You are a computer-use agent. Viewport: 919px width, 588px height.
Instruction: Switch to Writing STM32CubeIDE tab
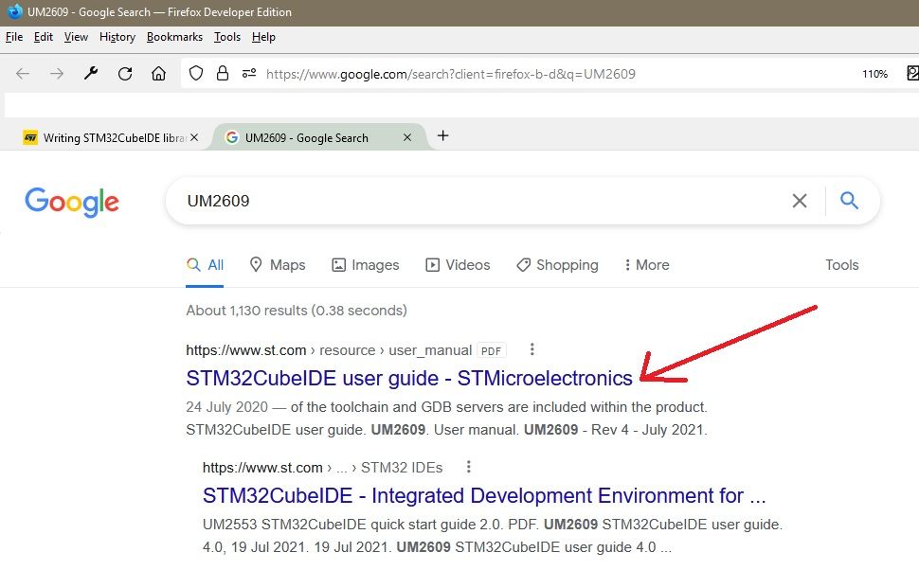(x=112, y=137)
